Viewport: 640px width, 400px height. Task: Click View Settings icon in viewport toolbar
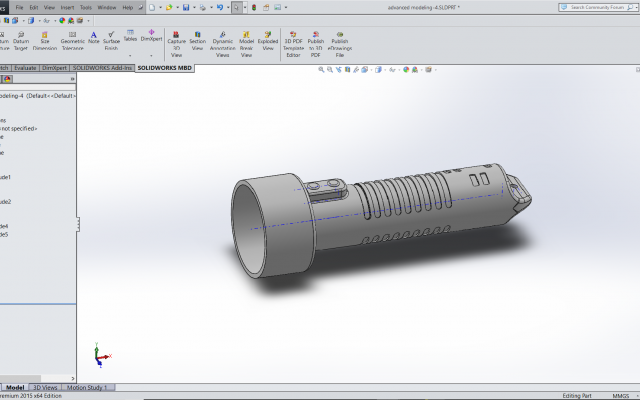pos(428,70)
